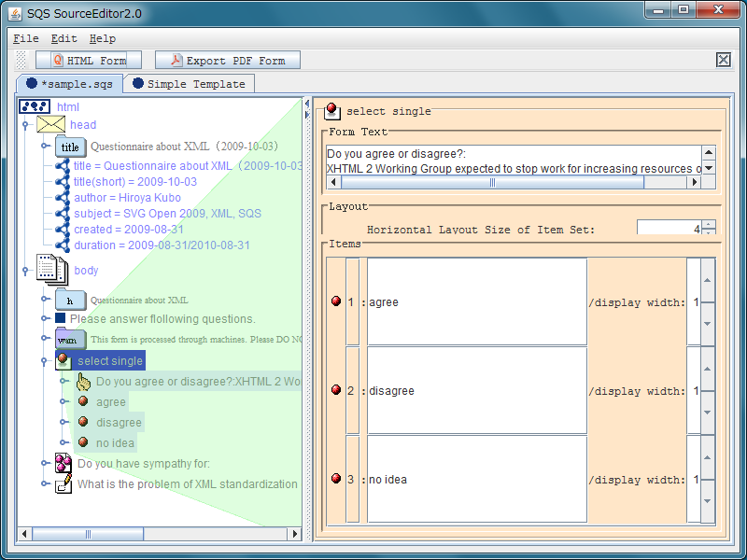Click the 'Do you have sympathy for' icon
Image resolution: width=747 pixels, height=560 pixels.
pyautogui.click(x=63, y=463)
